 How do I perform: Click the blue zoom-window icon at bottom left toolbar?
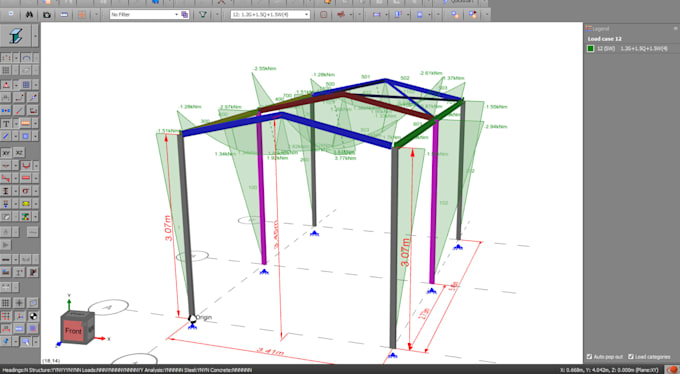click(x=26, y=341)
